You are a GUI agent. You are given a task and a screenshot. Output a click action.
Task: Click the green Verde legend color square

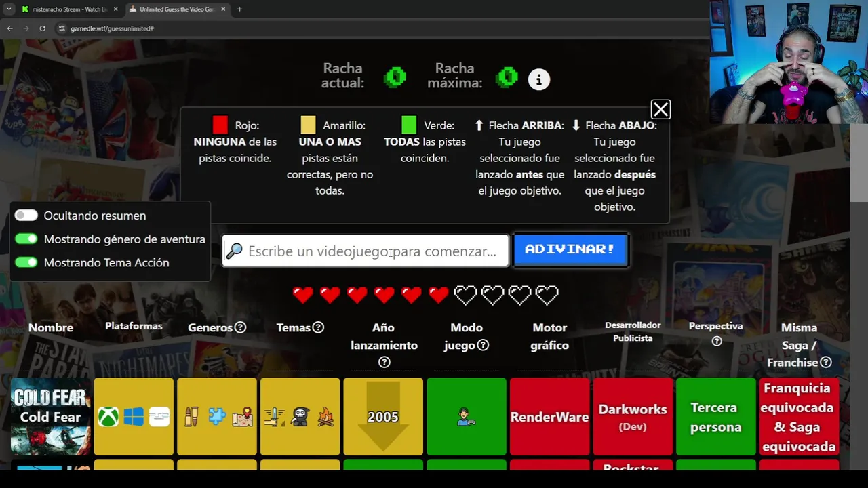tap(409, 125)
